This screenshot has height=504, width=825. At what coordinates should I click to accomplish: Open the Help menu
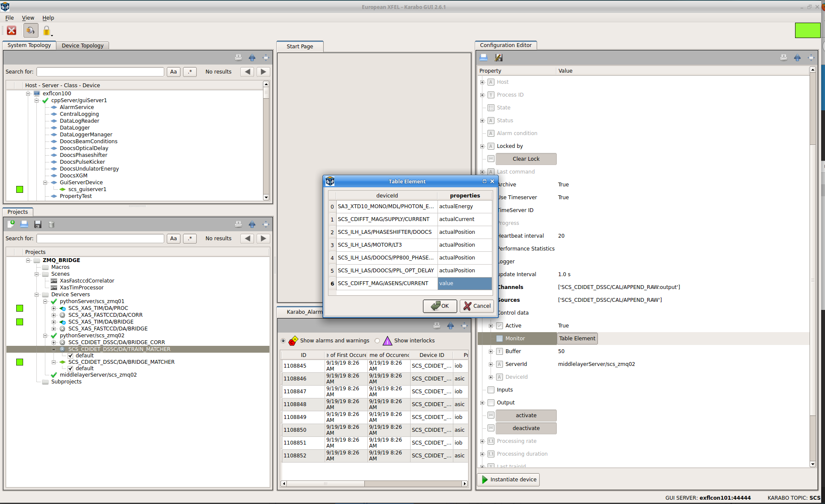pos(48,18)
